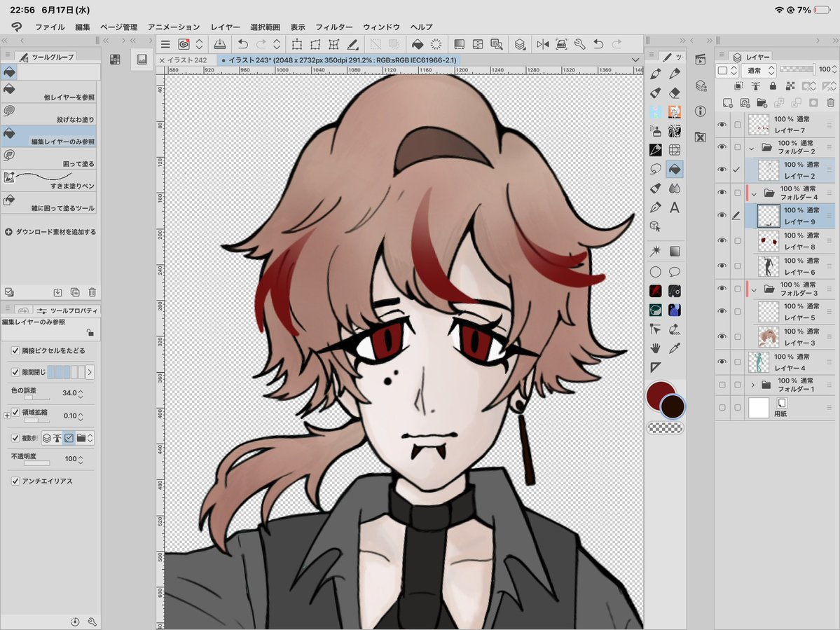Switch to the イラスト 242 canvas tab
This screenshot has height=630, width=840.
click(186, 60)
